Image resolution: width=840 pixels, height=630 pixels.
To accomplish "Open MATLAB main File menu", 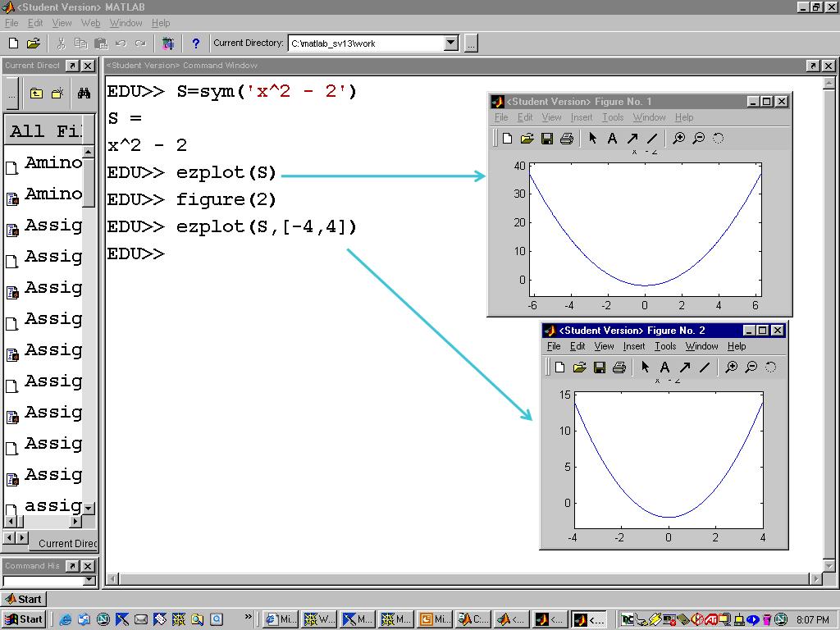I will pyautogui.click(x=11, y=23).
